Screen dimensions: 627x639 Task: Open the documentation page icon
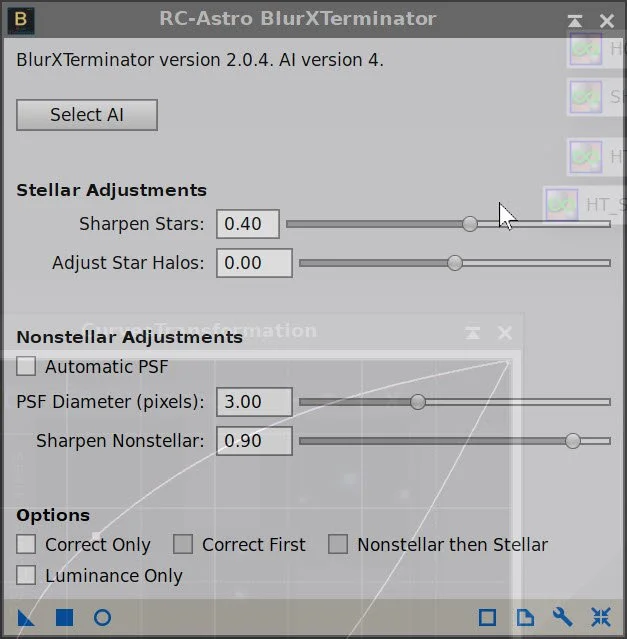coord(525,618)
